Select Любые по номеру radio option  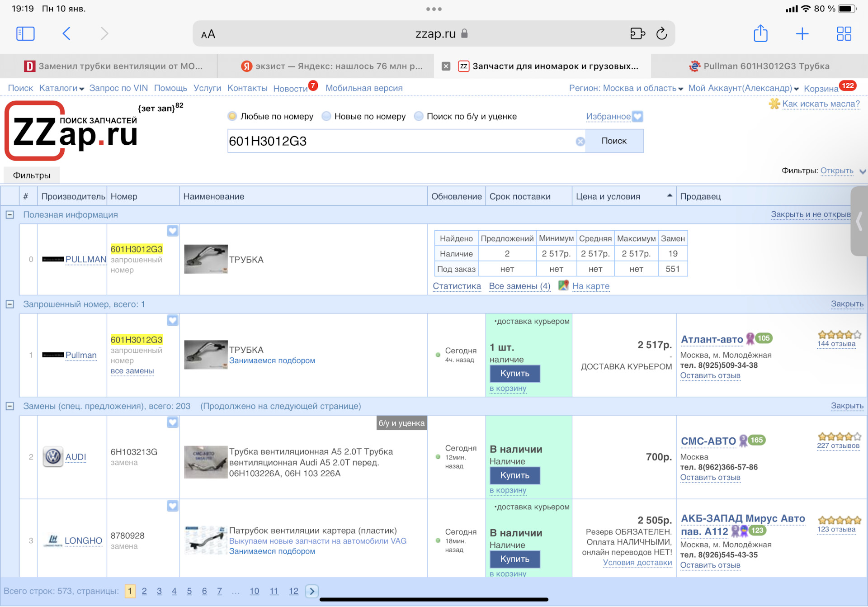coord(232,116)
